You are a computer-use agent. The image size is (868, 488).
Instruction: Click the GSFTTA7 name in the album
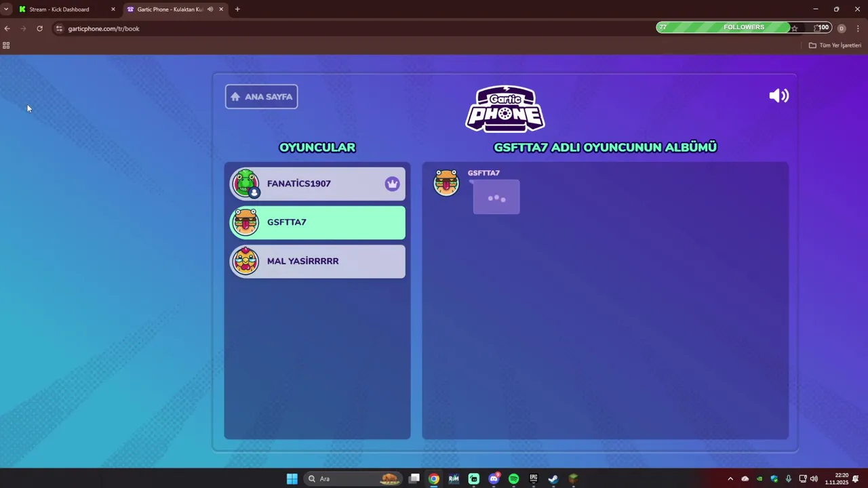click(x=484, y=173)
